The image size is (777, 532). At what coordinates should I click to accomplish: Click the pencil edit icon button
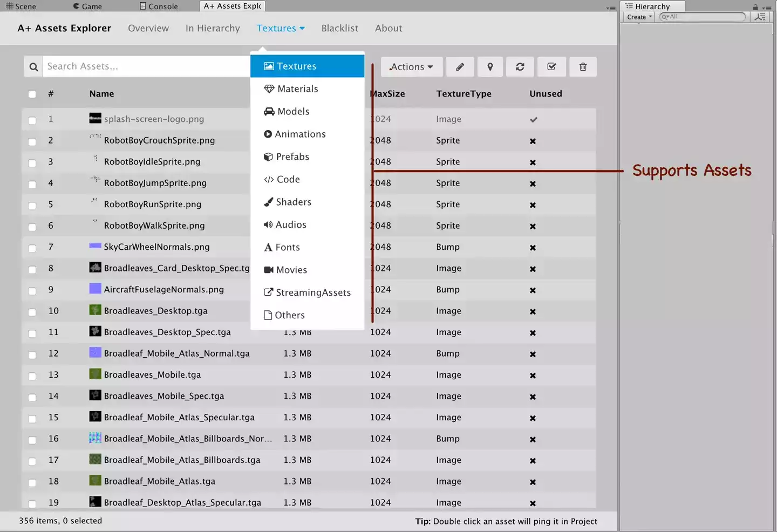[x=460, y=67]
